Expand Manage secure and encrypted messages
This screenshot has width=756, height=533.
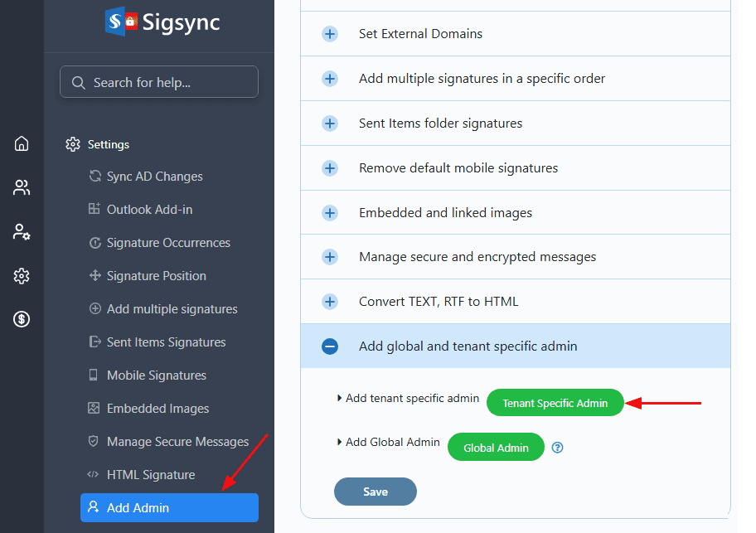330,257
